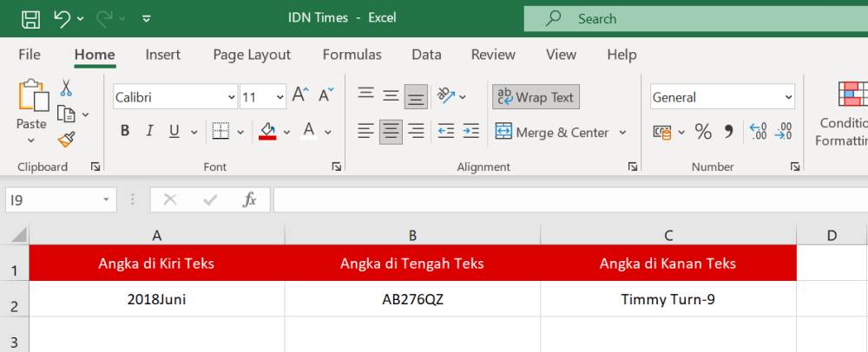Screen dimensions: 868x352
Task: Toggle Italic formatting
Action: point(149,131)
